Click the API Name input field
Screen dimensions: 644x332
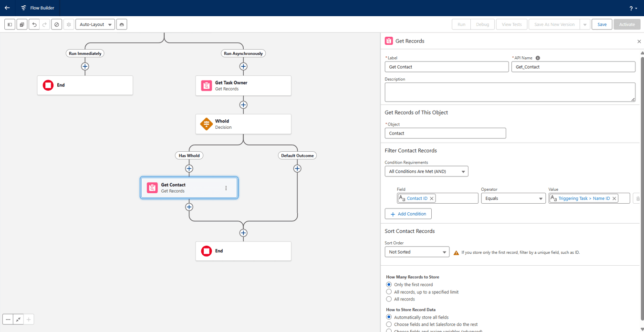tap(573, 67)
